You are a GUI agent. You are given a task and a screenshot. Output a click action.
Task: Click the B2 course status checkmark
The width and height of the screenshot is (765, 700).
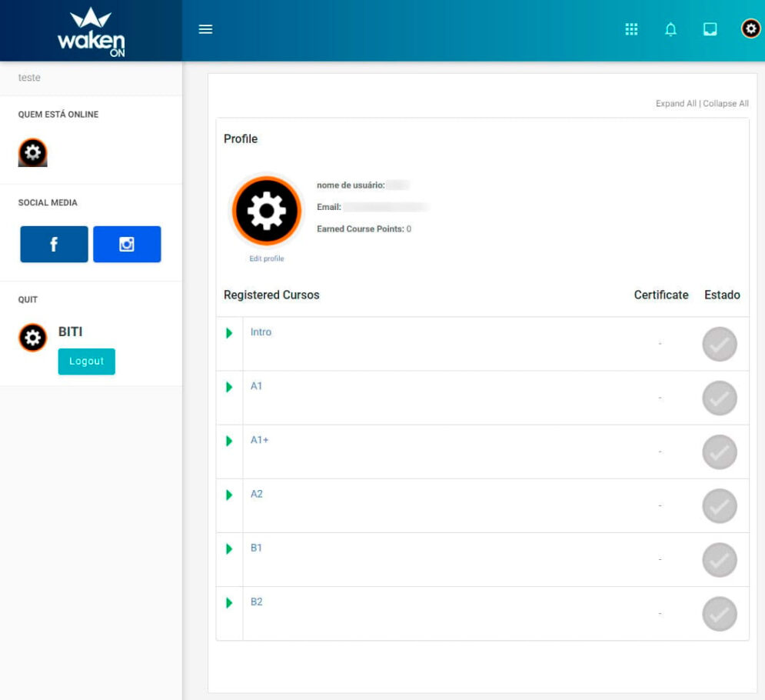(719, 614)
